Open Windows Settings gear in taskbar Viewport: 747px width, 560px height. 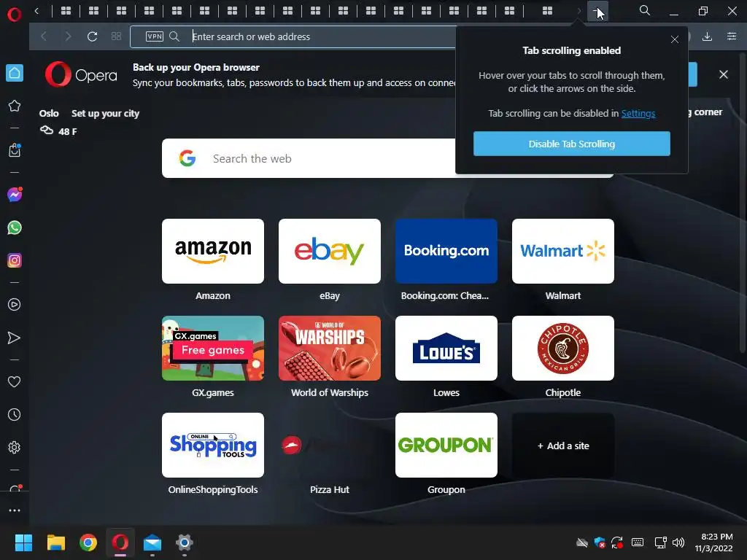click(185, 542)
